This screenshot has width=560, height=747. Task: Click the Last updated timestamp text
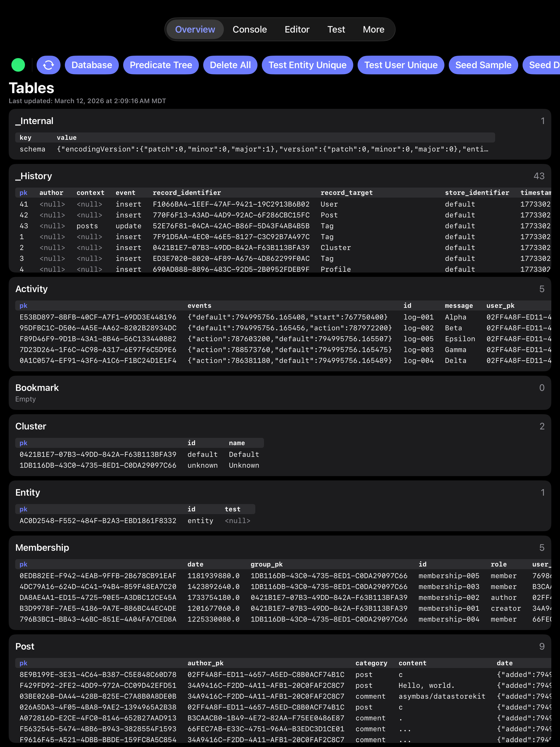tap(87, 101)
